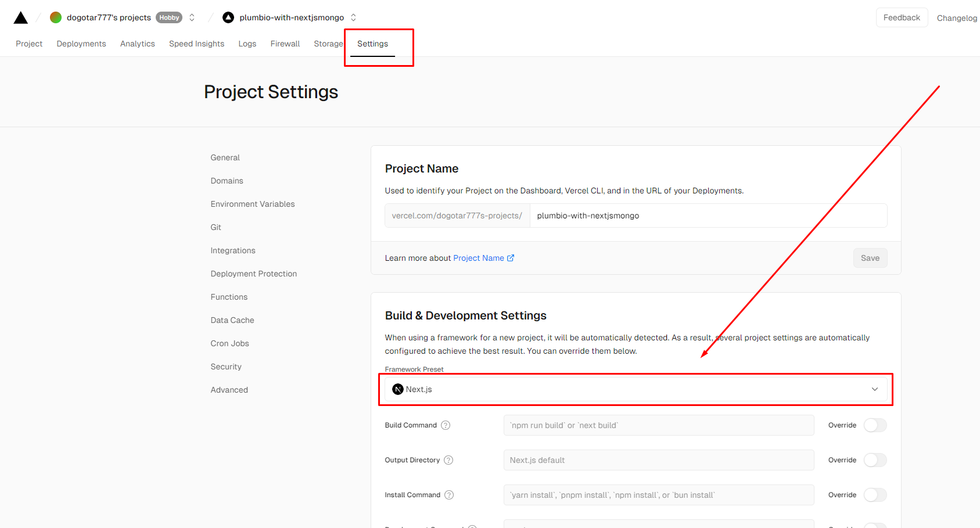Expand the team switcher chevrons
This screenshot has height=528, width=980.
pos(192,17)
